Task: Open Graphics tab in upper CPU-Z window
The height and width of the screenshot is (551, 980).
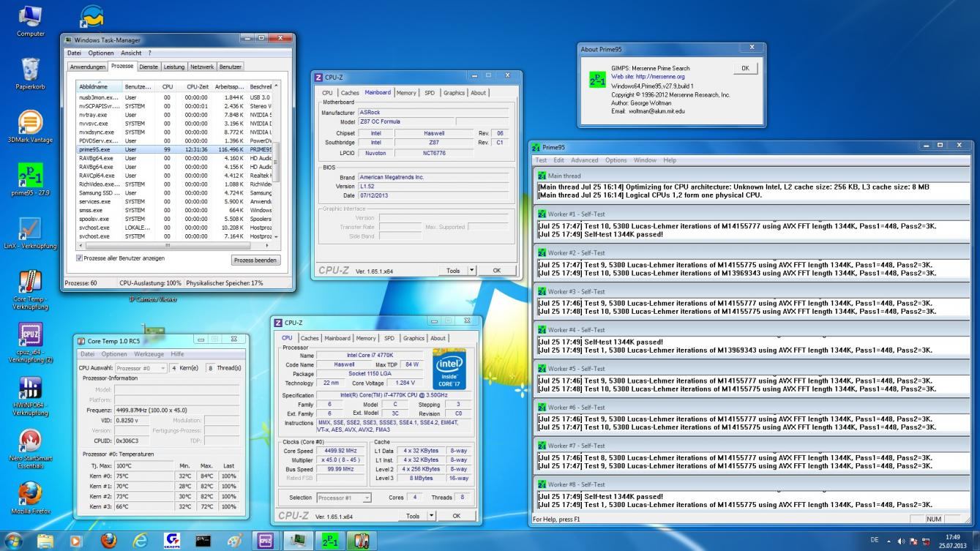Action: pos(454,93)
